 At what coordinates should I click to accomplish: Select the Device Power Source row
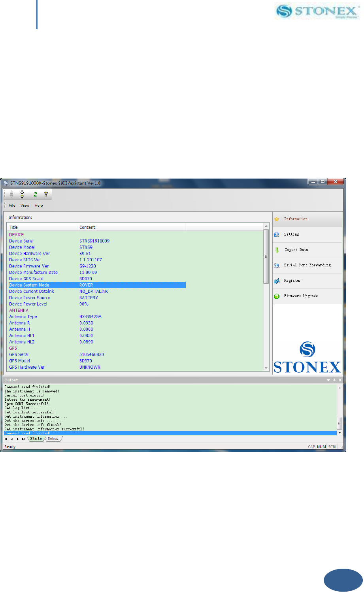click(x=96, y=298)
